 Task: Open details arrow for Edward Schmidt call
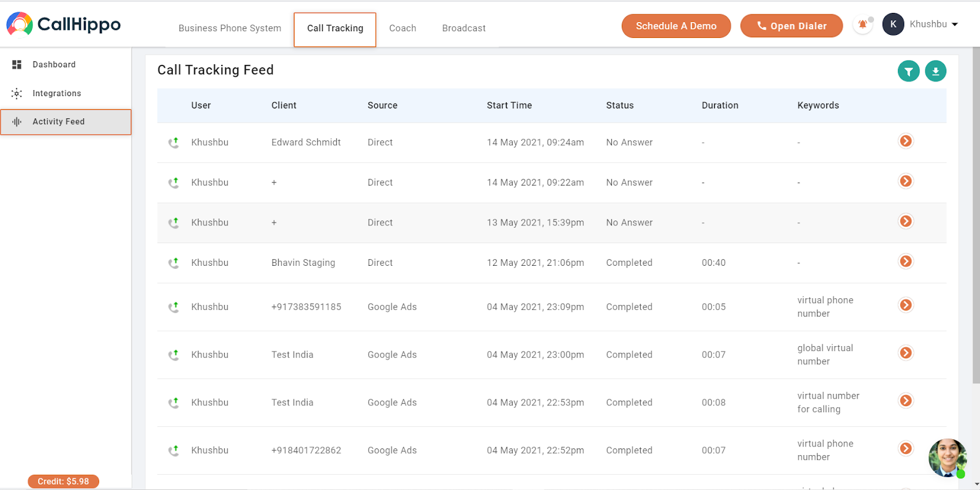click(905, 141)
